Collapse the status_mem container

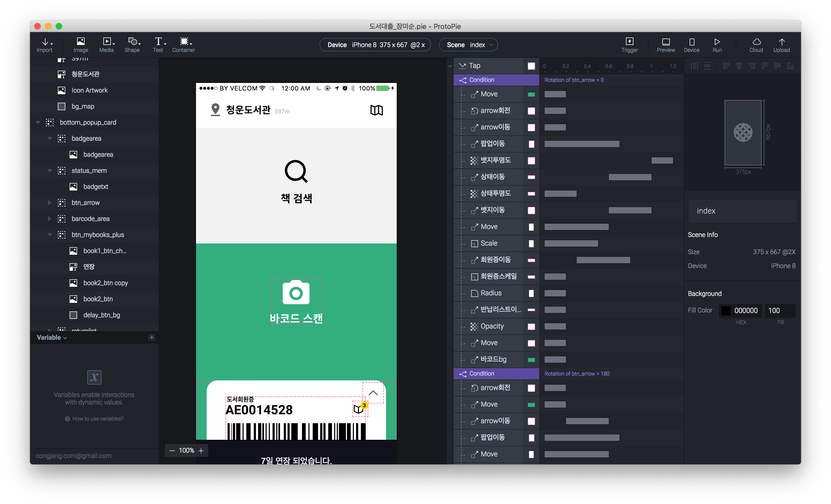(50, 170)
